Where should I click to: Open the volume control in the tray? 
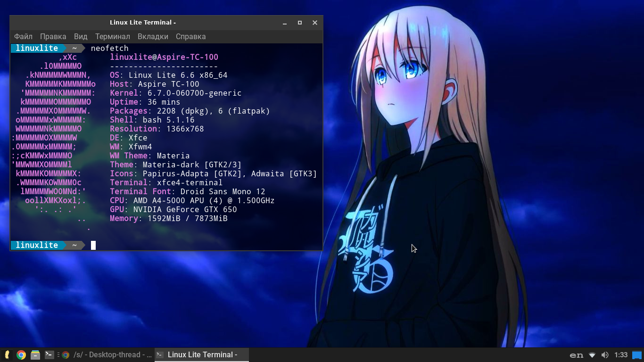(605, 355)
